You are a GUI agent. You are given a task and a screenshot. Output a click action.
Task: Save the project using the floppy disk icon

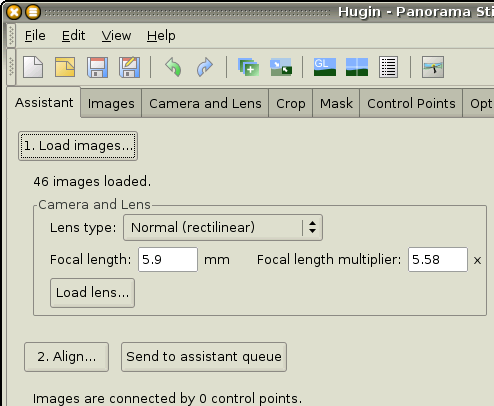click(97, 67)
